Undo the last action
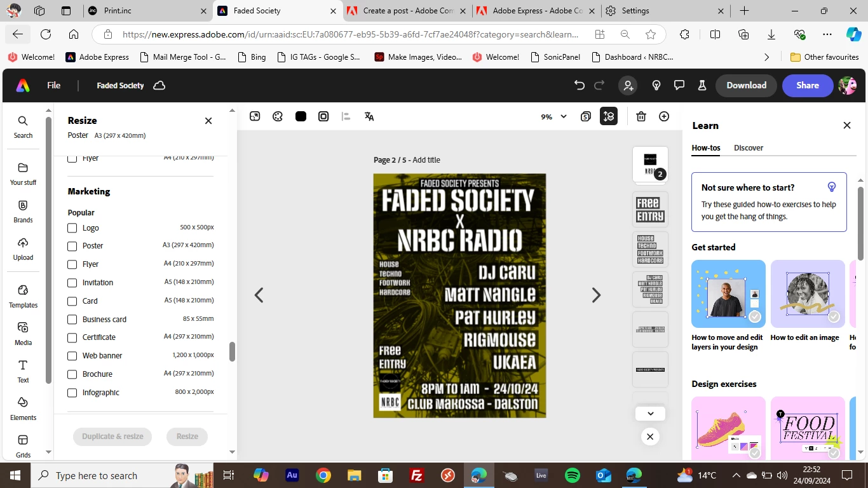Screen dimensions: 868x488 (579, 85)
